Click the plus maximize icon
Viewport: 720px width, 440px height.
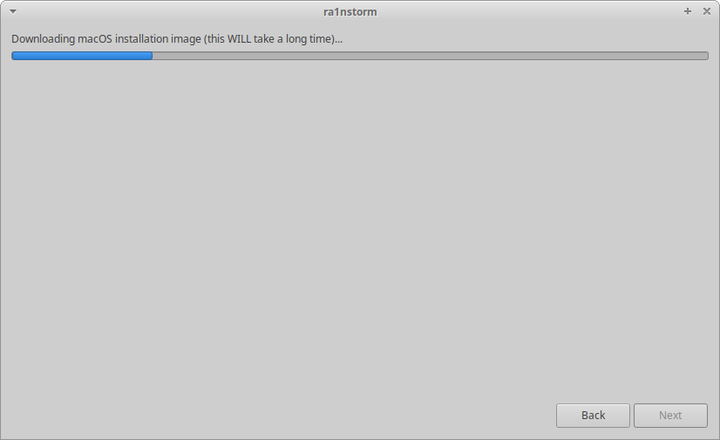click(687, 11)
